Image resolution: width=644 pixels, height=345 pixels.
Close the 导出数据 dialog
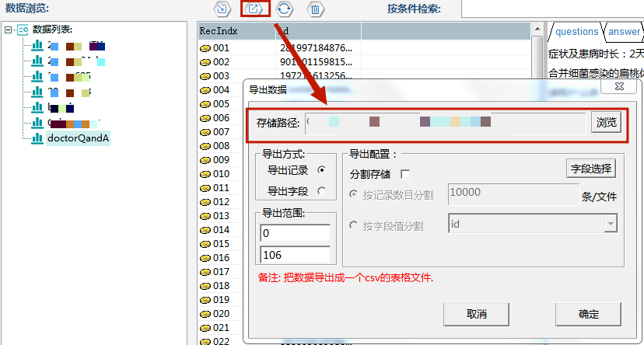pos(619,86)
